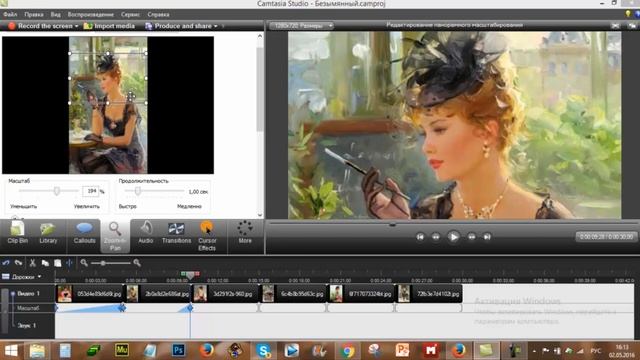
Task: Open Skype from the taskbar
Action: click(264, 350)
